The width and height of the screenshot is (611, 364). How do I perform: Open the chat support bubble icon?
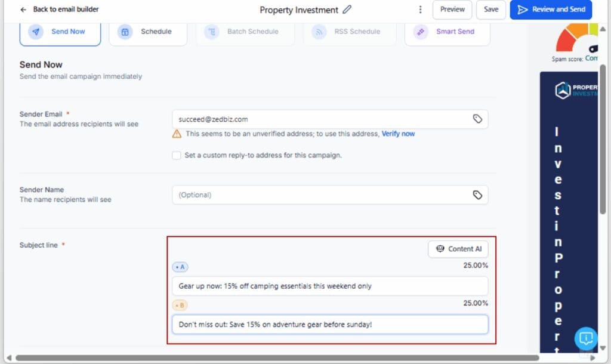(585, 338)
